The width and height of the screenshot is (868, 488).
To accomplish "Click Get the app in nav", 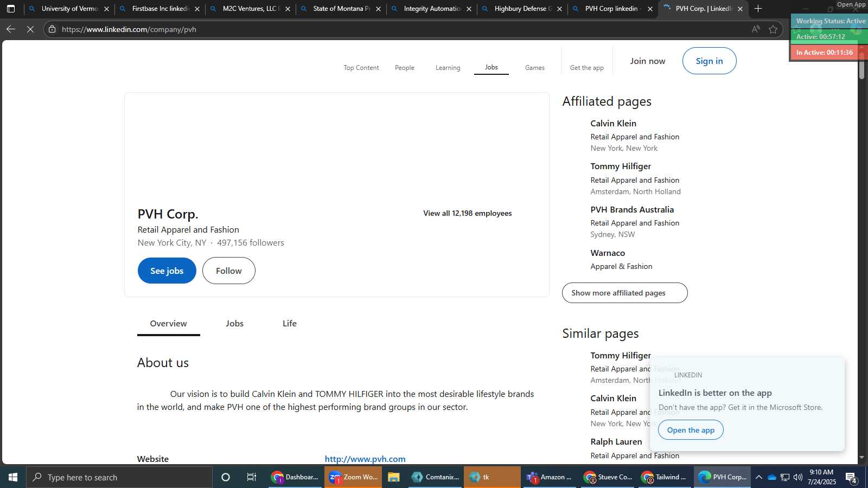I will pyautogui.click(x=587, y=68).
